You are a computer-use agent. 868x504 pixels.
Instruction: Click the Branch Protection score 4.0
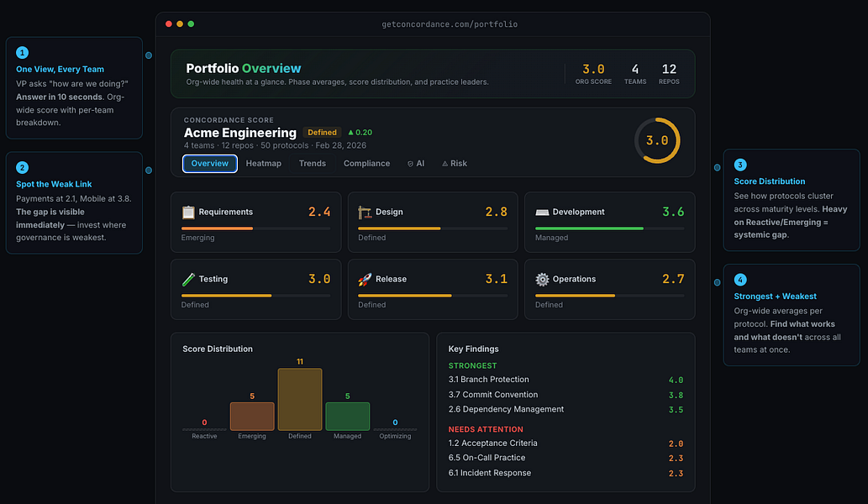[676, 380]
